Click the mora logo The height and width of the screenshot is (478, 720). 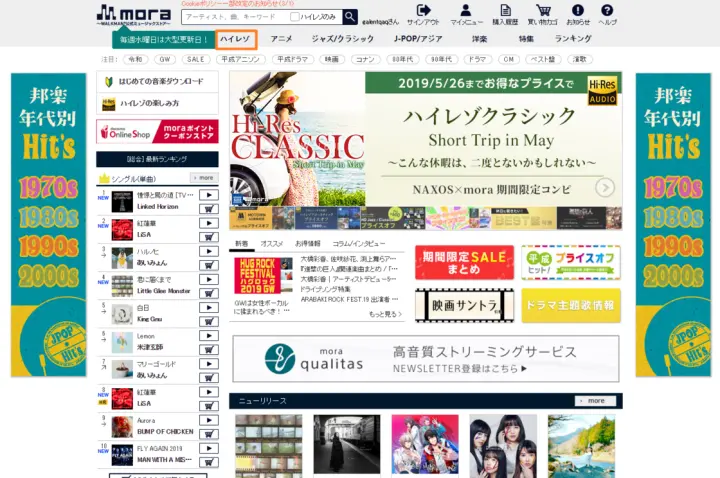click(134, 15)
